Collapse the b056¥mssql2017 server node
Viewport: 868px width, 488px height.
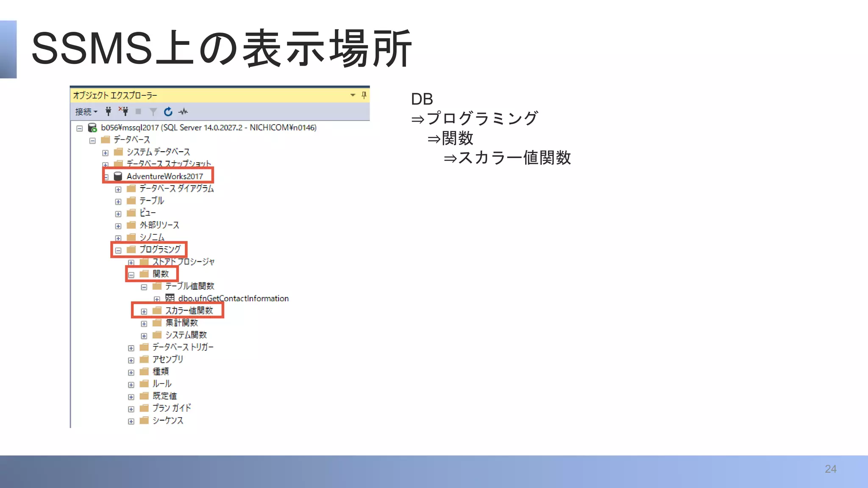79,128
